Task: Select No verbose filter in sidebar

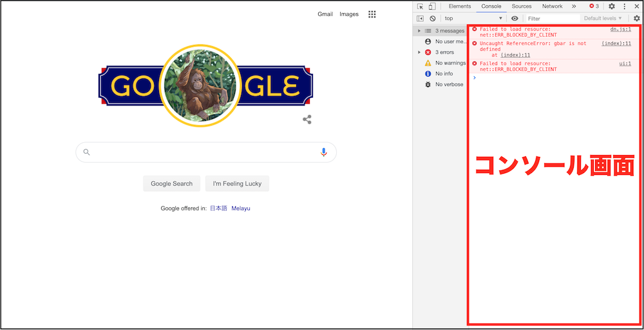Action: (444, 84)
